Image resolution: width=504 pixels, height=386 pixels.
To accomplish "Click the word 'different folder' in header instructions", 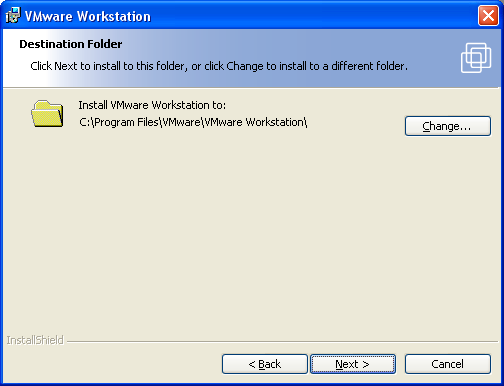I will coord(368,66).
